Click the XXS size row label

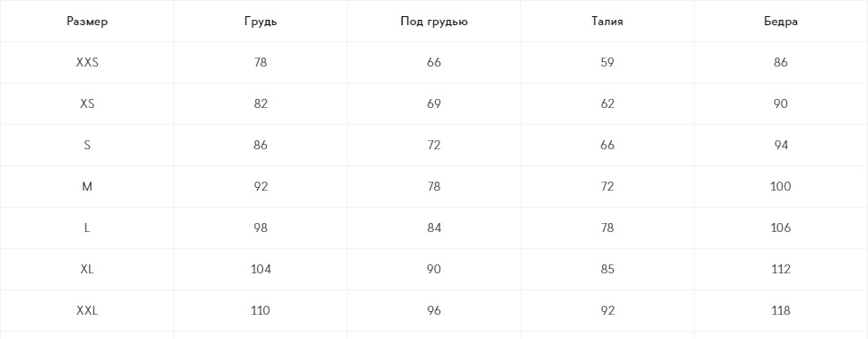87,63
